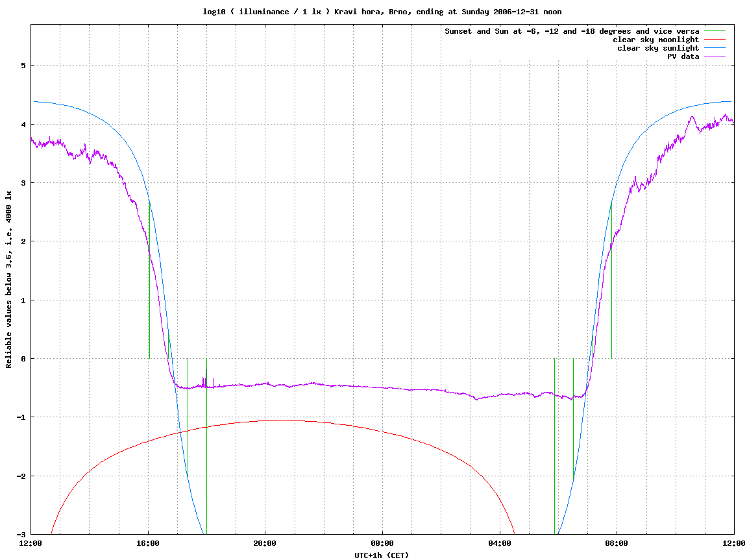Click the red moonlight legend line sample
The height and width of the screenshot is (560, 747).
coord(715,40)
